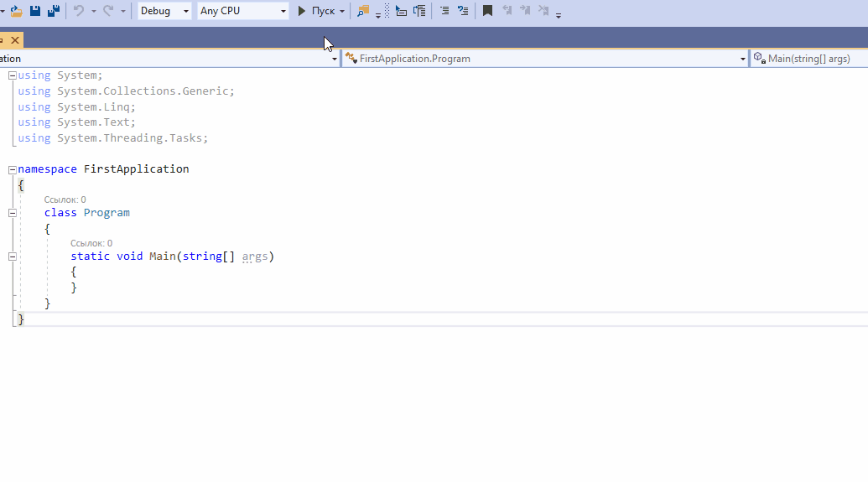This screenshot has height=482, width=868.
Task: Open the Debug configuration dropdown
Action: tap(165, 11)
